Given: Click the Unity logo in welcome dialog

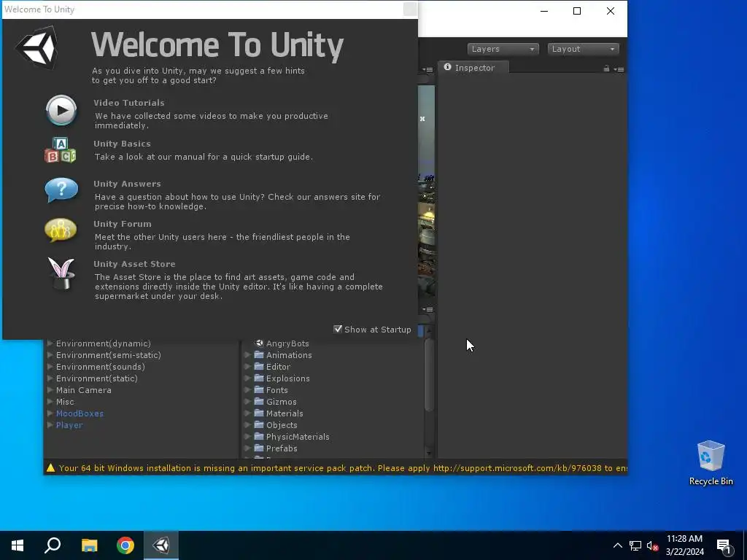Looking at the screenshot, I should click(x=36, y=47).
